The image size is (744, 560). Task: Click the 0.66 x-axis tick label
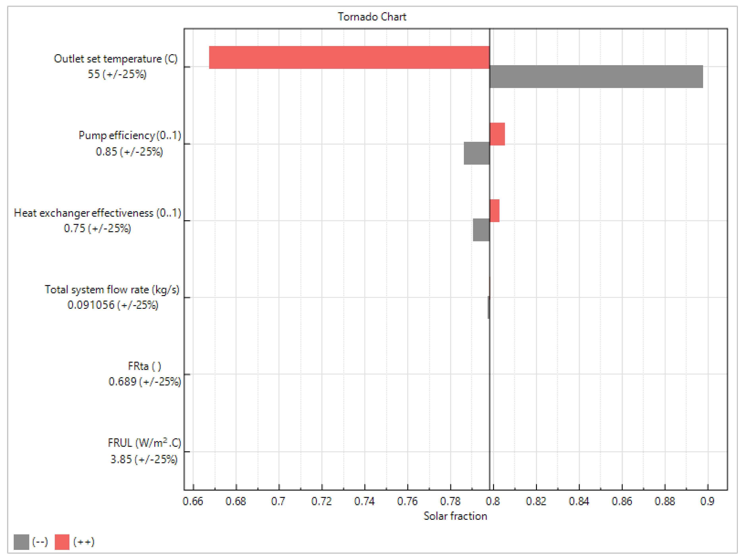[x=193, y=501]
